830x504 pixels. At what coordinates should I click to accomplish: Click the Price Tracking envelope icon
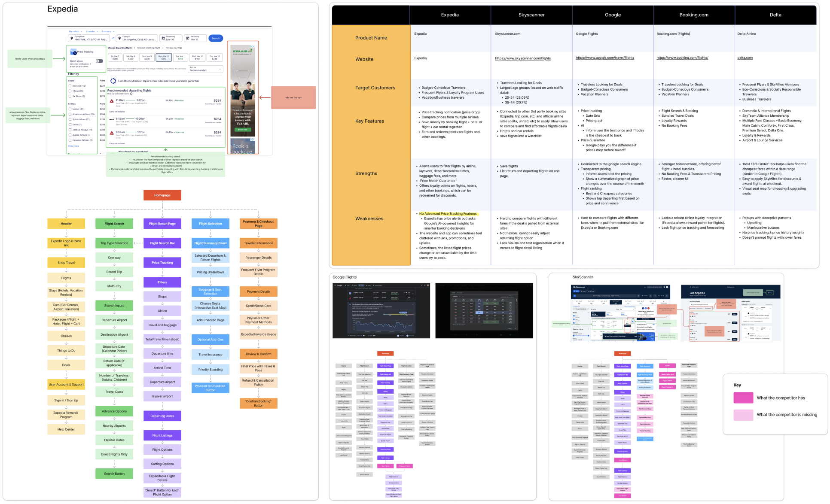(73, 52)
